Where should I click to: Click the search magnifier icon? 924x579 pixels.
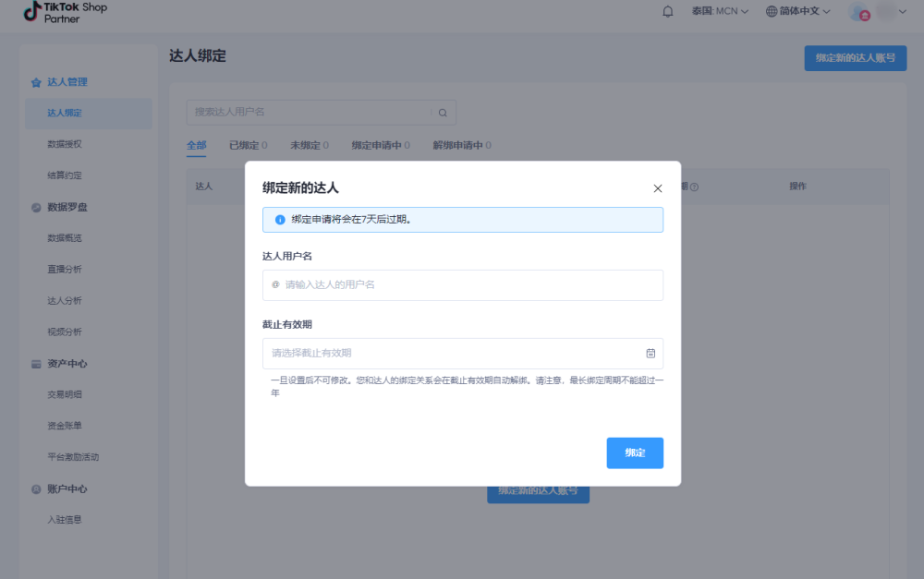[442, 112]
